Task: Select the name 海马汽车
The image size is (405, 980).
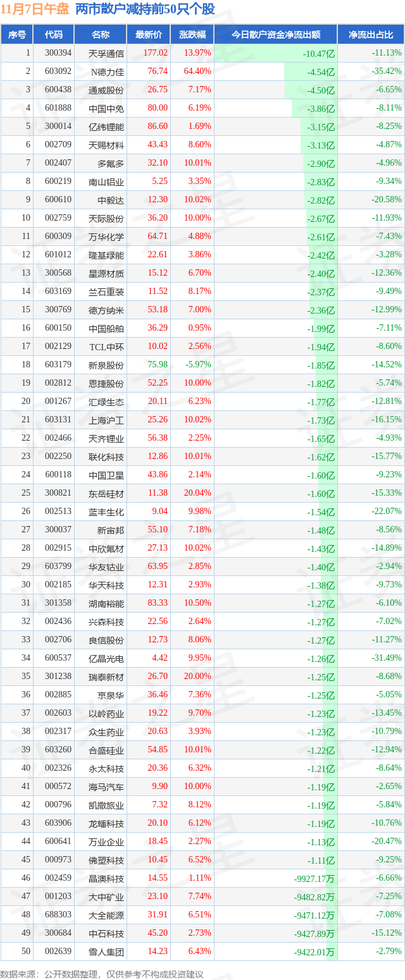Action: coord(106,787)
